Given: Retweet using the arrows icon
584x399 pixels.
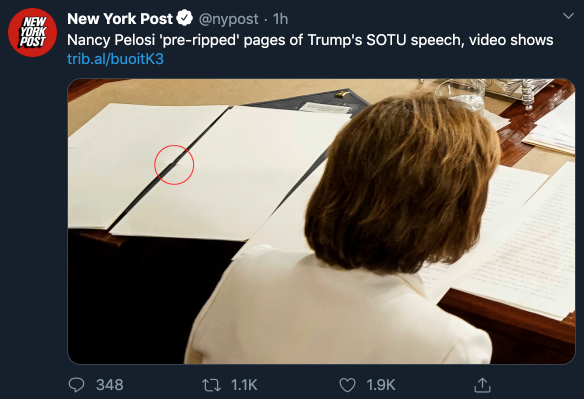Looking at the screenshot, I should tap(211, 385).
